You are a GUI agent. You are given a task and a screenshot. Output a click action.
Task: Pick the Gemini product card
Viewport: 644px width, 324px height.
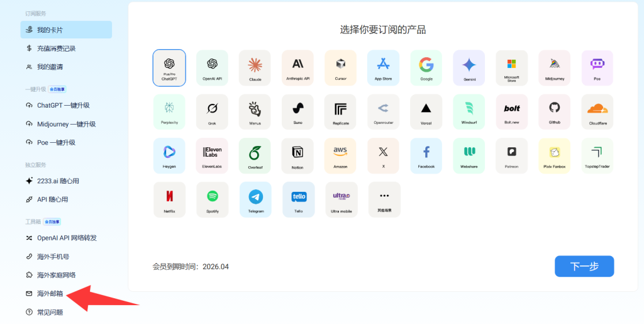click(469, 68)
